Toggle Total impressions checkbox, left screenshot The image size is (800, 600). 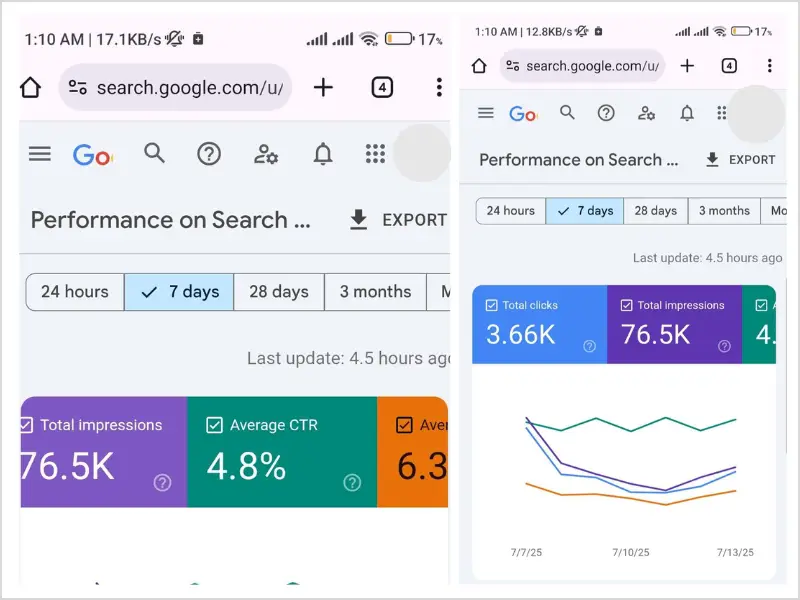[x=26, y=425]
